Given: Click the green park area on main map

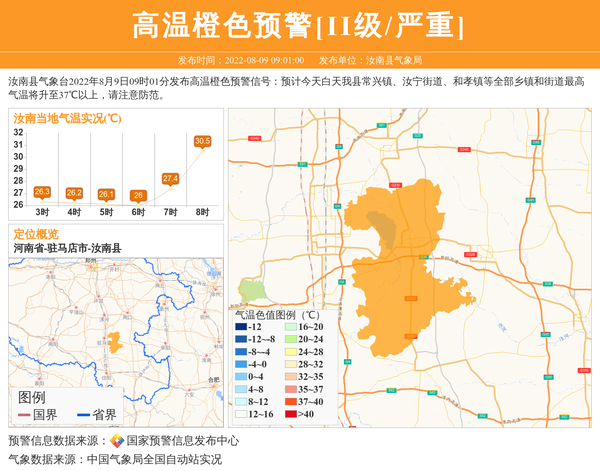Looking at the screenshot, I should tap(252, 292).
